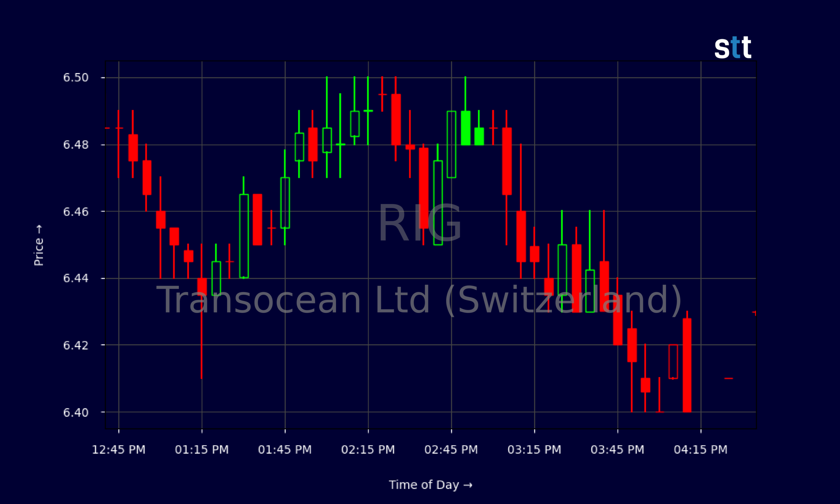
Task: Click the Time of Day axis title
Action: point(430,485)
